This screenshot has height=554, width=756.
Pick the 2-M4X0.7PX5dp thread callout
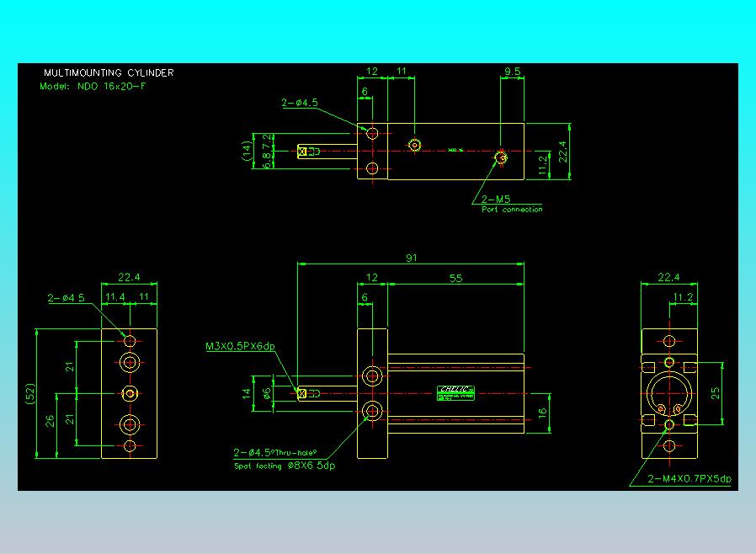(x=689, y=479)
